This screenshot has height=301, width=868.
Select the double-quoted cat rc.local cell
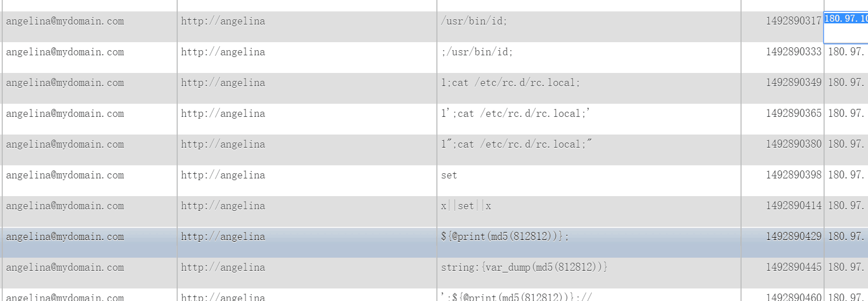[589, 150]
